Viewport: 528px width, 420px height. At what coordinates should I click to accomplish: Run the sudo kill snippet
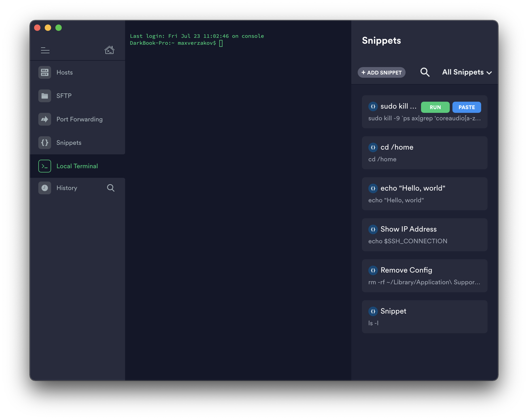(435, 107)
